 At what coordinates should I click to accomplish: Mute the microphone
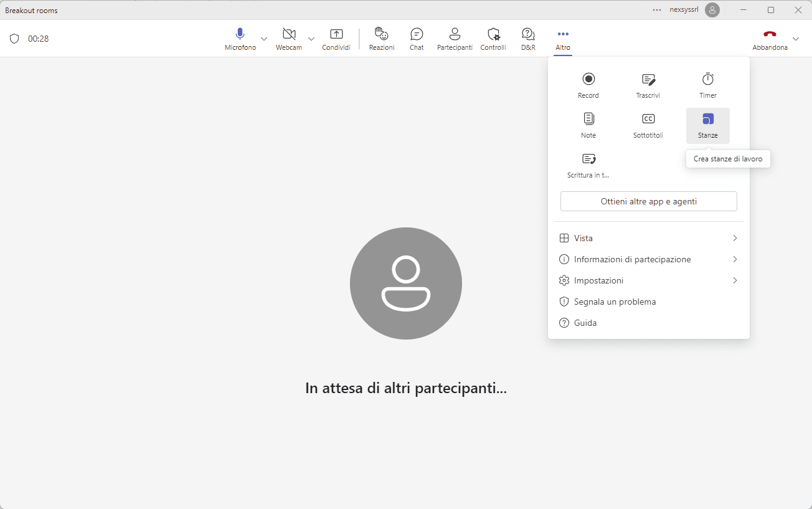click(x=240, y=39)
